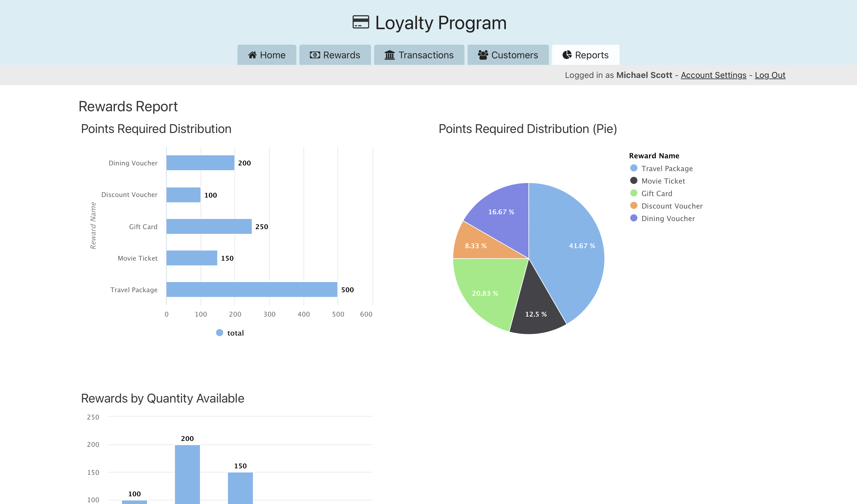Toggle the total series legend dot

click(x=220, y=333)
